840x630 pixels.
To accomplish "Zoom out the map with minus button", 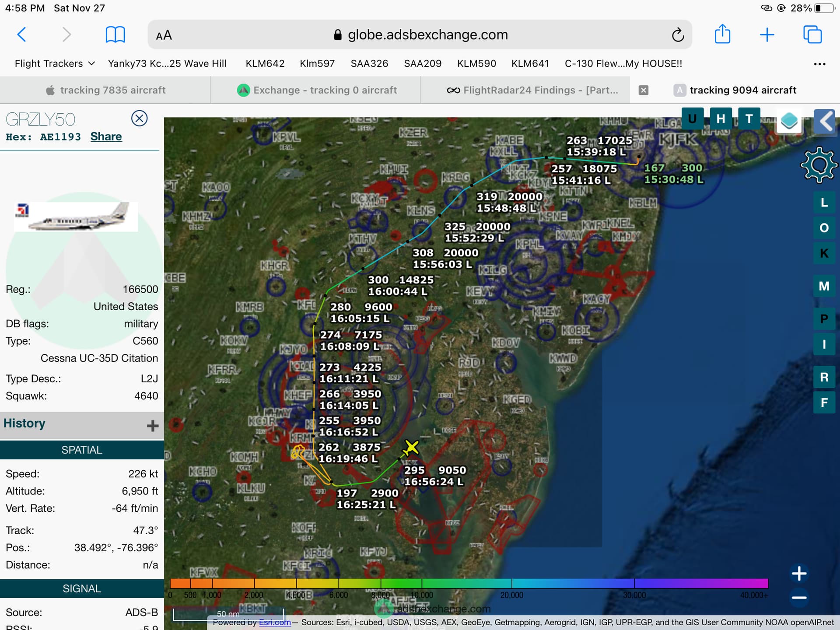I will tap(799, 597).
